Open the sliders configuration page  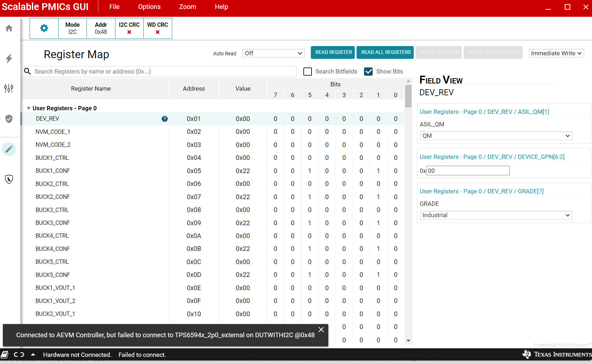[x=9, y=89]
